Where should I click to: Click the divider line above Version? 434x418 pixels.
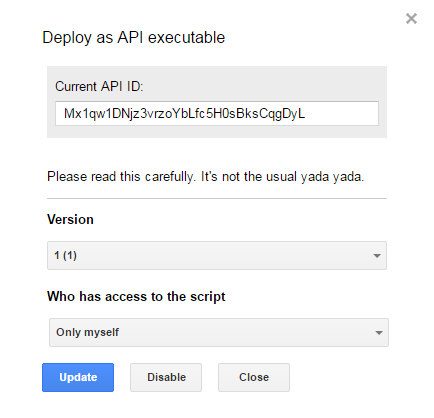click(x=217, y=198)
